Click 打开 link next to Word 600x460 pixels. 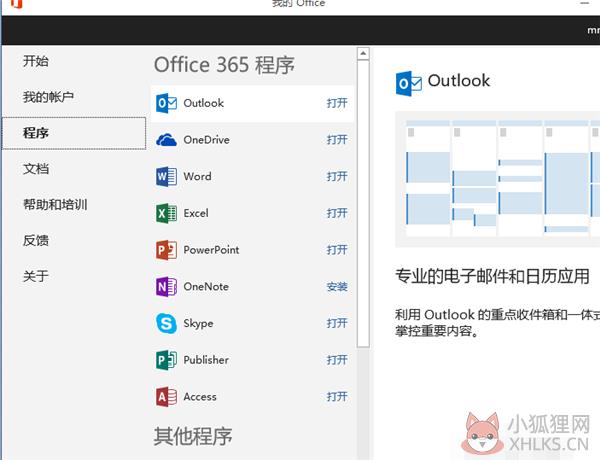click(337, 176)
